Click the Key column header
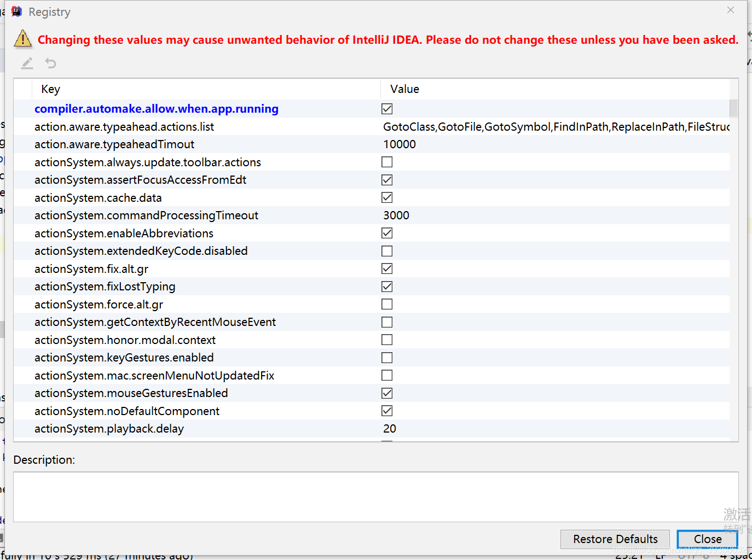752x560 pixels. pyautogui.click(x=206, y=89)
